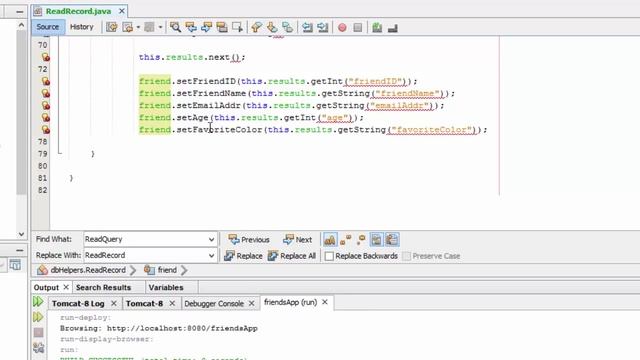Image resolution: width=640 pixels, height=360 pixels.
Task: Click the Next find button
Action: (298, 240)
